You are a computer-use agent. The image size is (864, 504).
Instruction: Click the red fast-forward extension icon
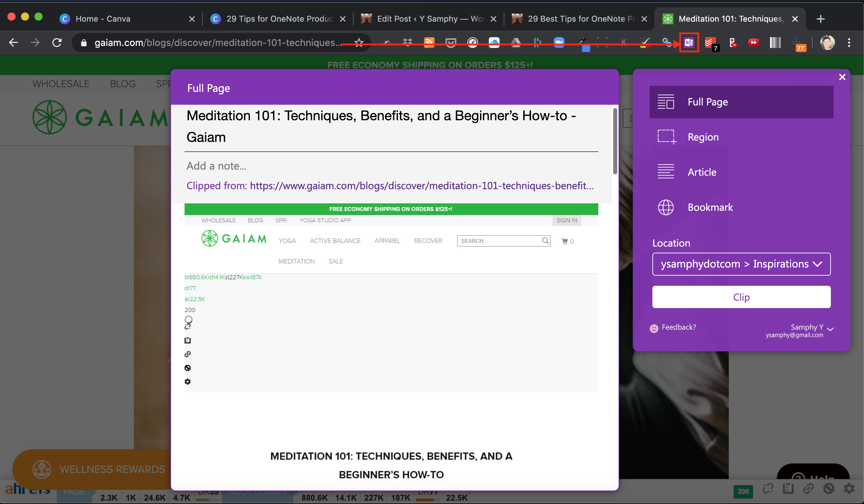coord(753,43)
